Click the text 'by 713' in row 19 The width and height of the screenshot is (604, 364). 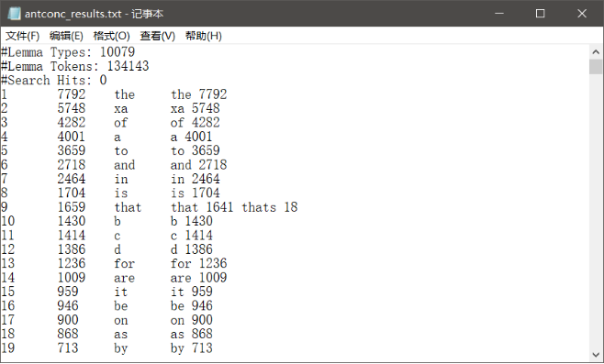pos(192,348)
